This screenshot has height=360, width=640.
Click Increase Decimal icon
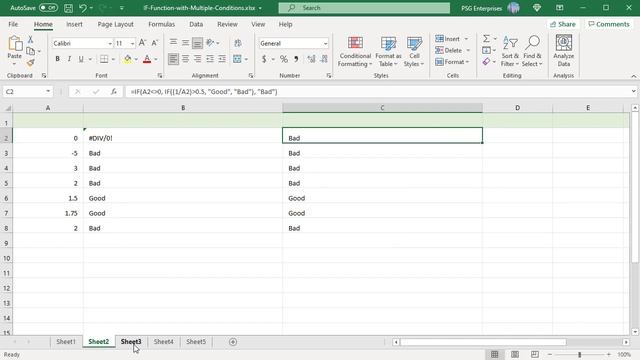(x=311, y=59)
